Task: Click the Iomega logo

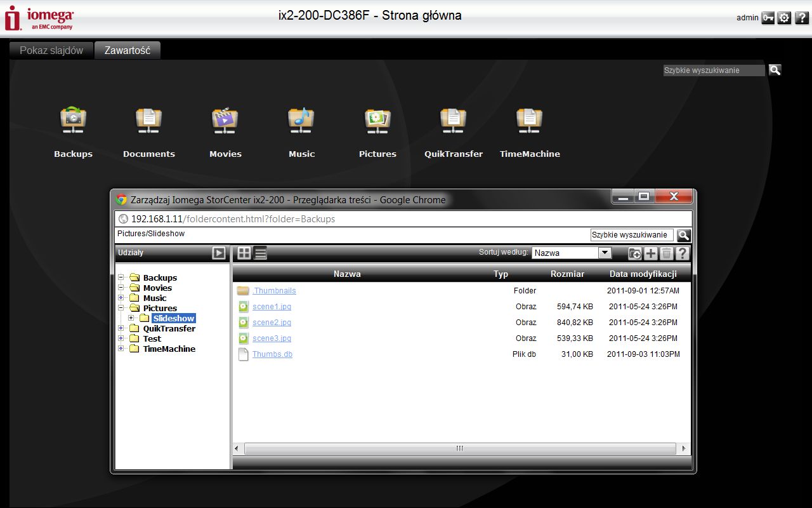Action: [39, 18]
